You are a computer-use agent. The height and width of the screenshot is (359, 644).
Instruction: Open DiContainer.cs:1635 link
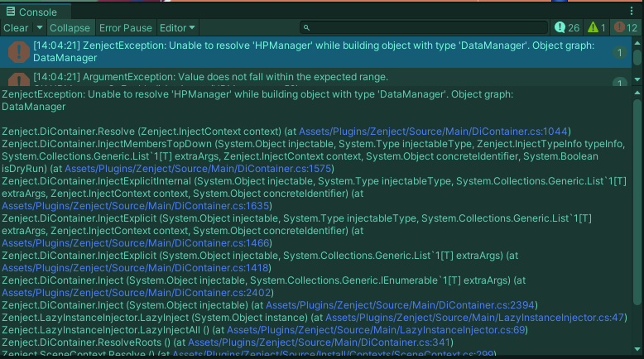135,205
